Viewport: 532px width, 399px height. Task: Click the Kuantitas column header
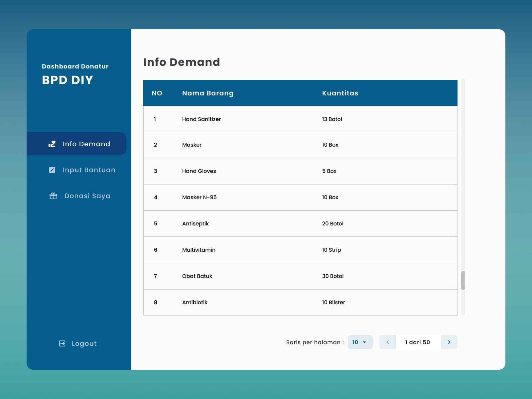[x=340, y=93]
